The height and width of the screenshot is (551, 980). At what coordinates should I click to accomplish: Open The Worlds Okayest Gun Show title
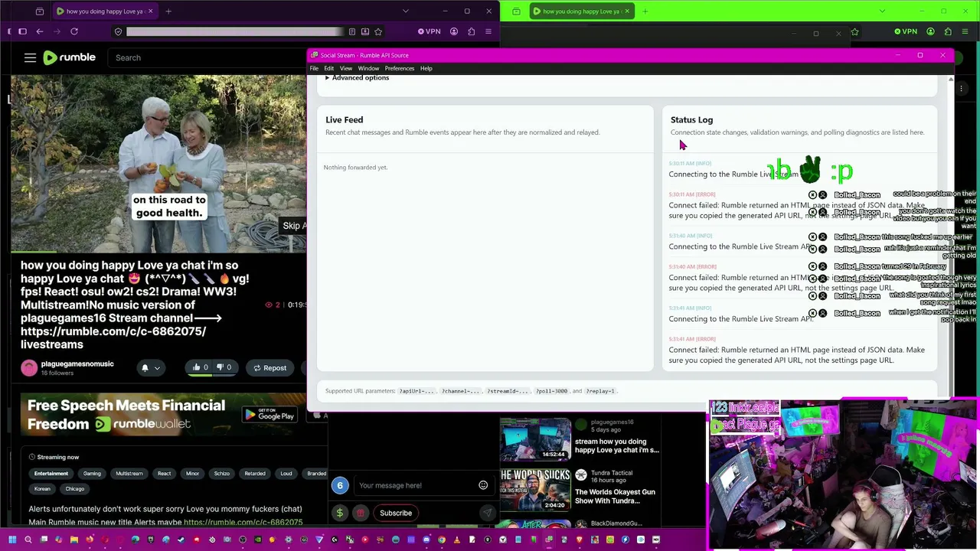click(615, 497)
